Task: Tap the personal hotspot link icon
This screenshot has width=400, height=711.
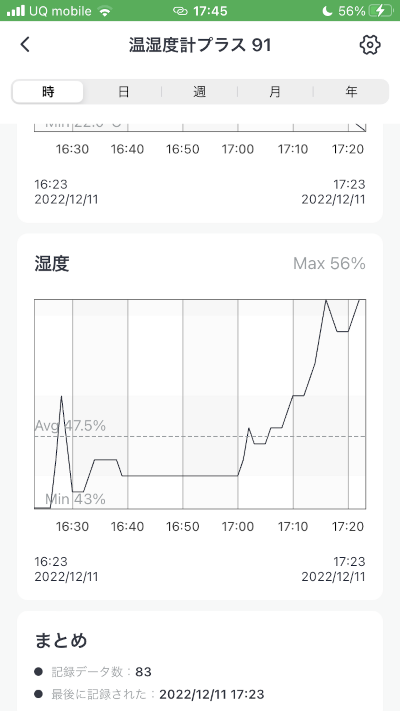Action: point(180,11)
